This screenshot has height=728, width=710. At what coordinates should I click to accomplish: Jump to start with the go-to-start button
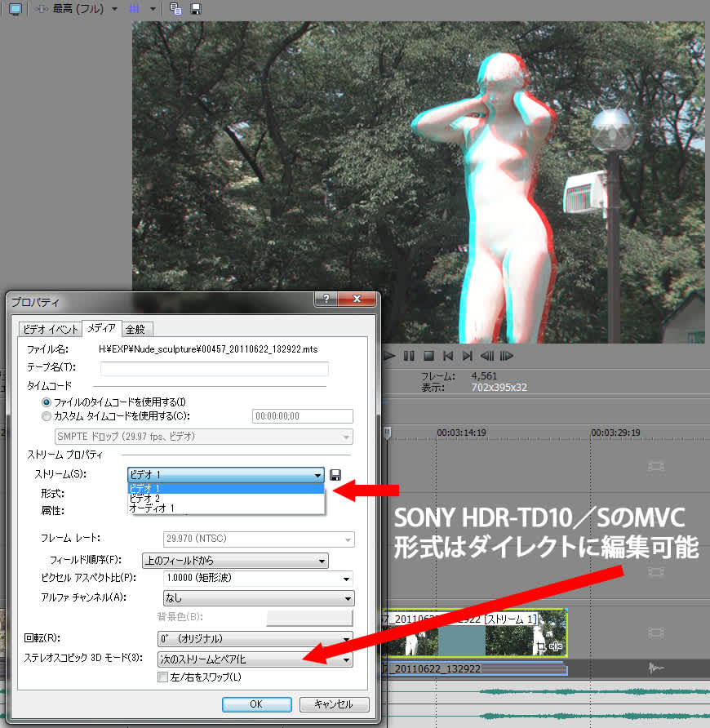click(448, 356)
